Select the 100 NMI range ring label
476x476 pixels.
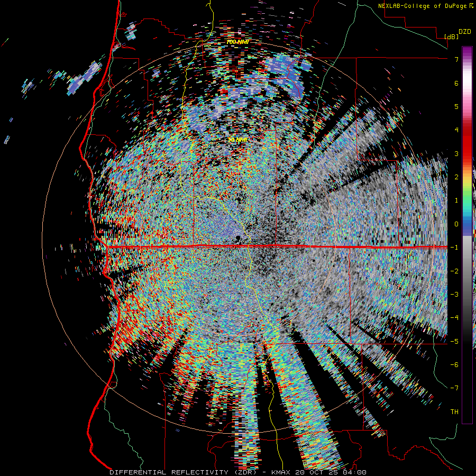tap(237, 42)
